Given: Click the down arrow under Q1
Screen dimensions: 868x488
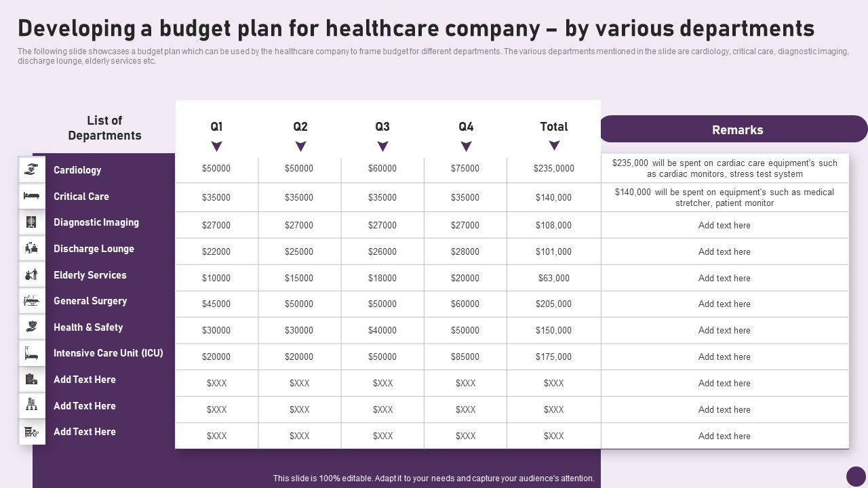Looking at the screenshot, I should [216, 146].
